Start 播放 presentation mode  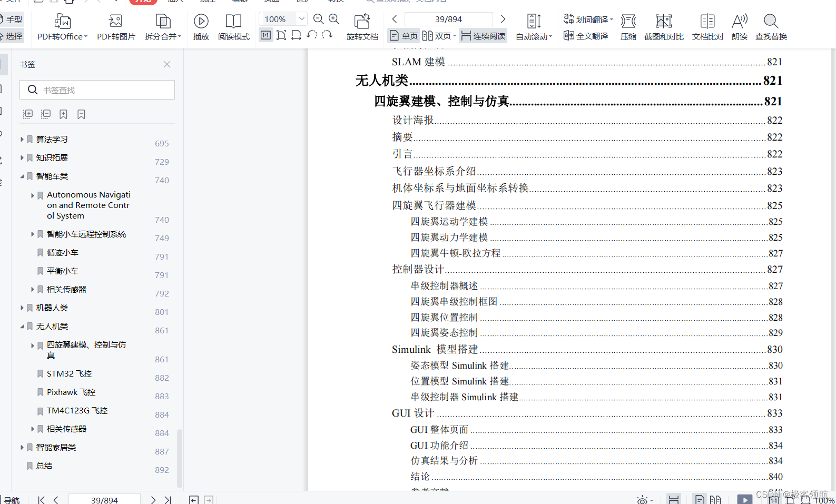pyautogui.click(x=201, y=27)
